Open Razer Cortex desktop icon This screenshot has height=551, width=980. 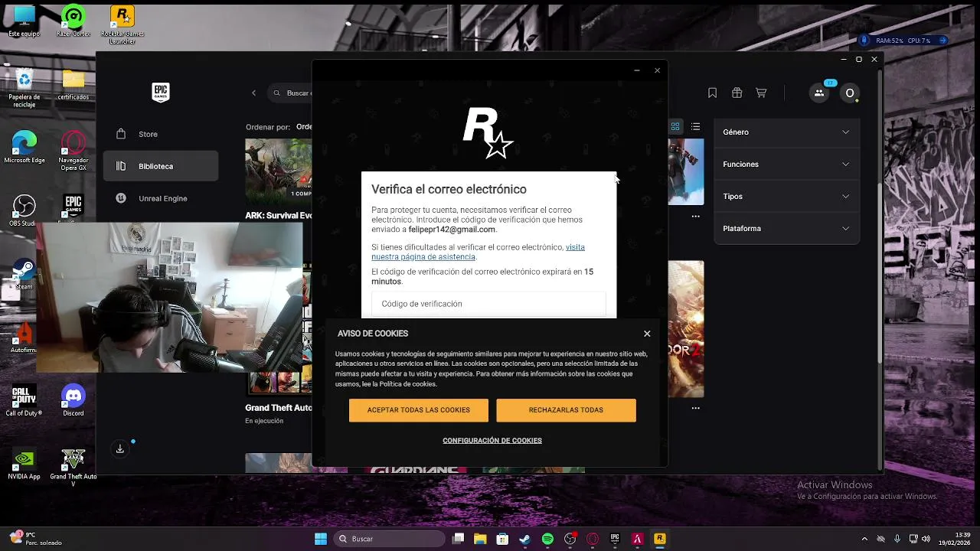click(73, 21)
